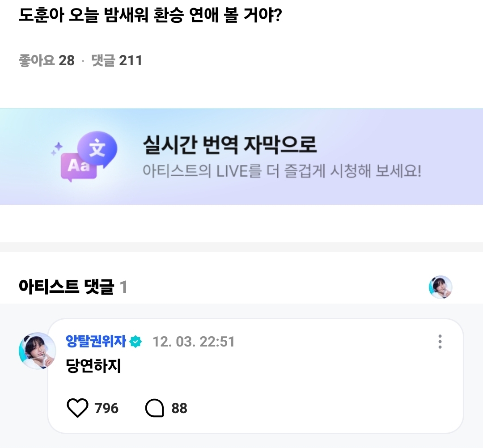The height and width of the screenshot is (448, 483).
Task: Click the verified badge beside 앙탈권위자
Action: click(x=136, y=342)
